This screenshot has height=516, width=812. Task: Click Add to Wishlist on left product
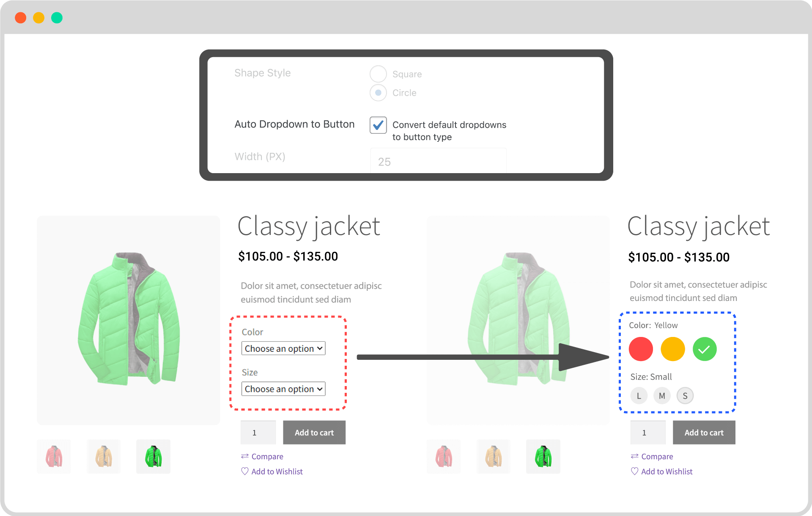coord(277,471)
